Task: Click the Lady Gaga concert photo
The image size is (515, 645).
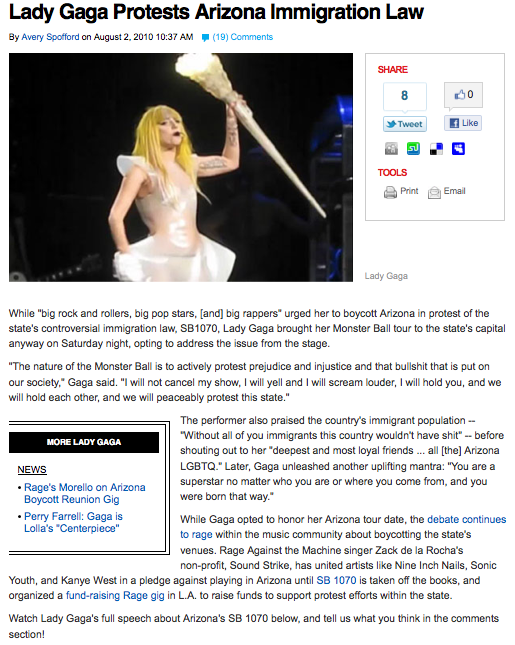Action: tap(181, 167)
